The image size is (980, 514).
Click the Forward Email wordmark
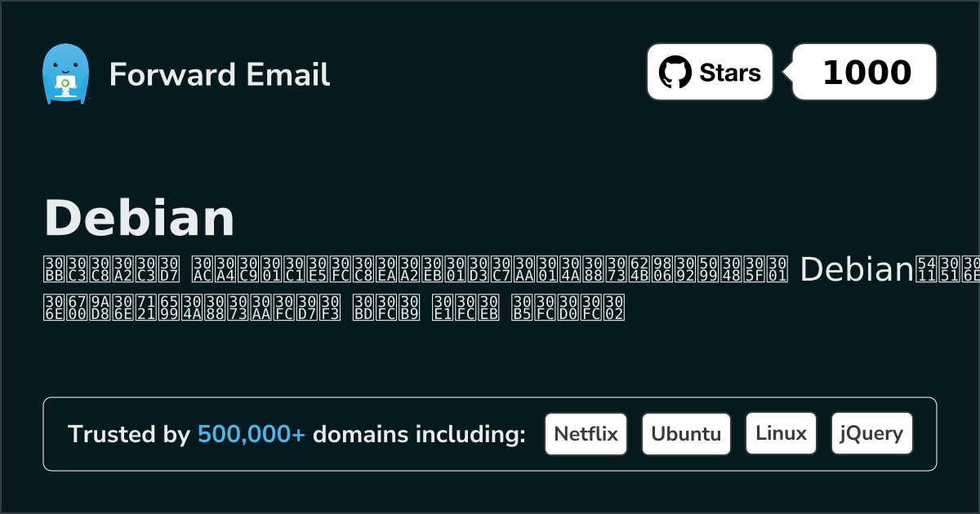(x=219, y=75)
